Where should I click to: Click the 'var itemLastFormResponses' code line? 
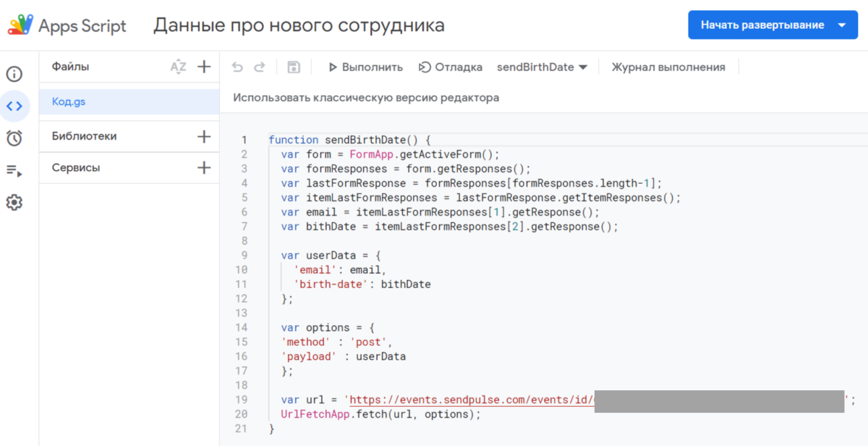pyautogui.click(x=481, y=198)
